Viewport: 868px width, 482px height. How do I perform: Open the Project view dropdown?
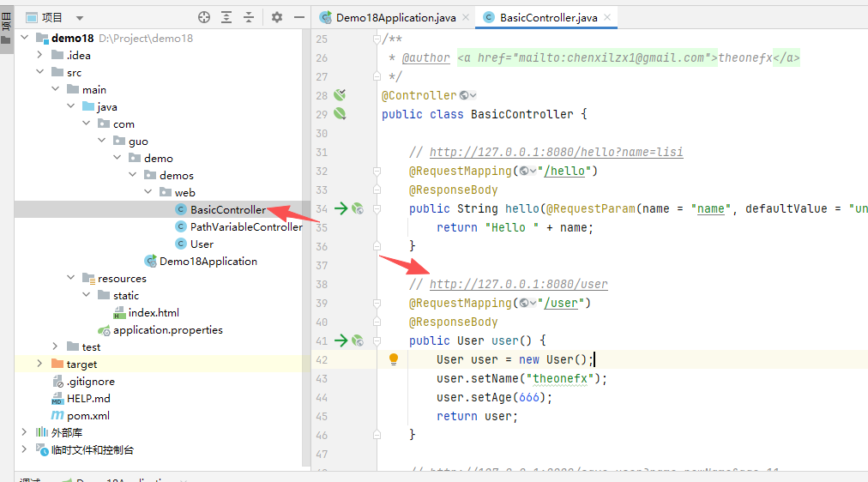click(80, 17)
